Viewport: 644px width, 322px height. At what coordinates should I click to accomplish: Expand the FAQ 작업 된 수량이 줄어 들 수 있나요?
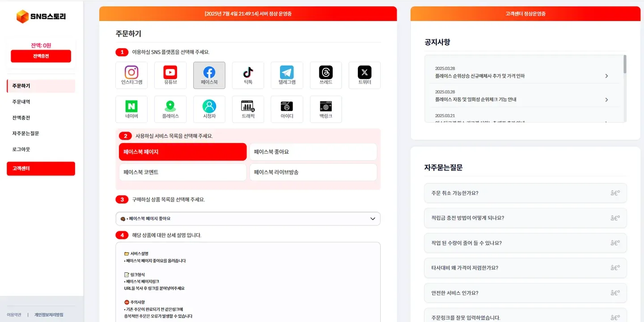point(525,243)
